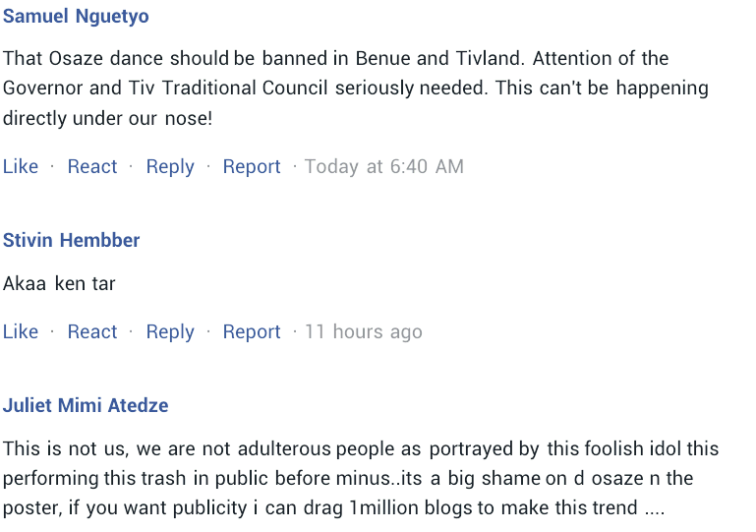
Task: Open Stivin Hembber's profile
Action: (72, 240)
